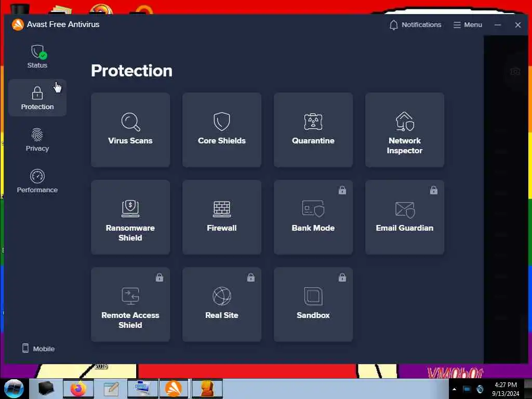Go to the Performance gauge section

(x=37, y=181)
